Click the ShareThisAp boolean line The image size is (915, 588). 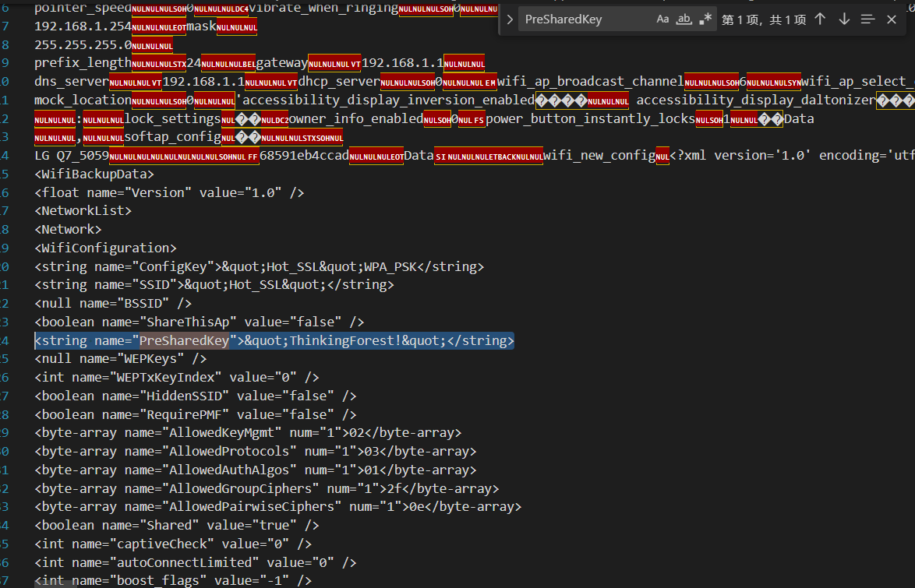tap(199, 322)
